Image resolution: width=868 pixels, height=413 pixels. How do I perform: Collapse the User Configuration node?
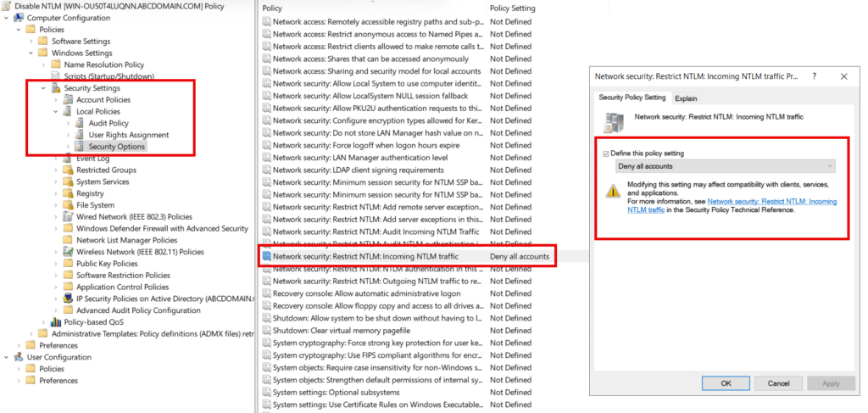tap(6, 357)
